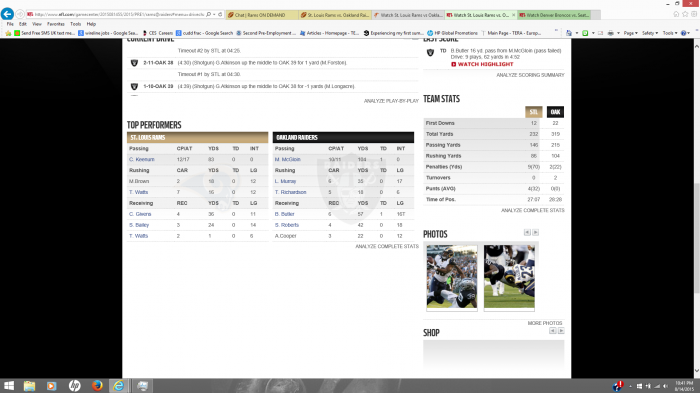
Task: Open the browser Tools gear icon
Action: point(694,14)
